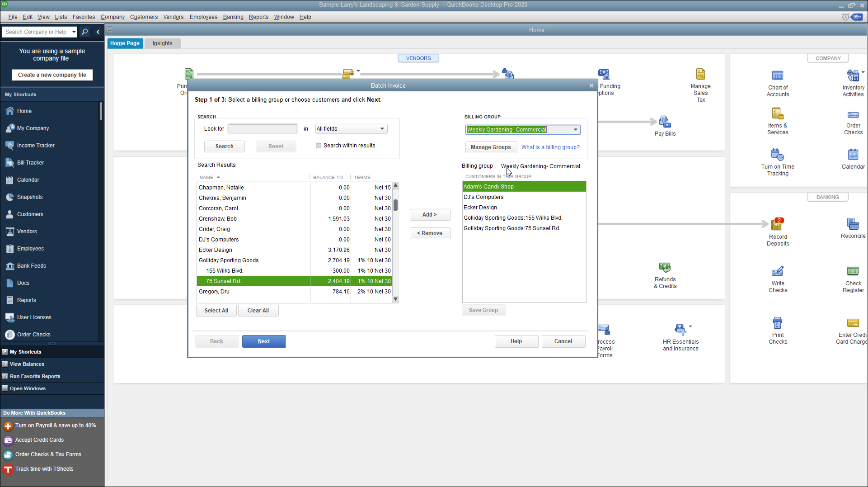868x487 pixels.
Task: Click the search magnifier icon
Action: tap(84, 32)
